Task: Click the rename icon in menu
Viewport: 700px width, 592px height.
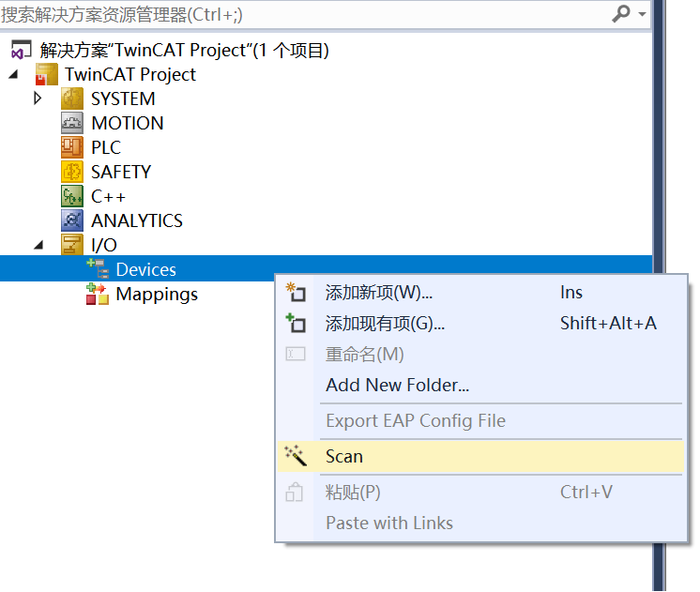Action: (x=296, y=354)
